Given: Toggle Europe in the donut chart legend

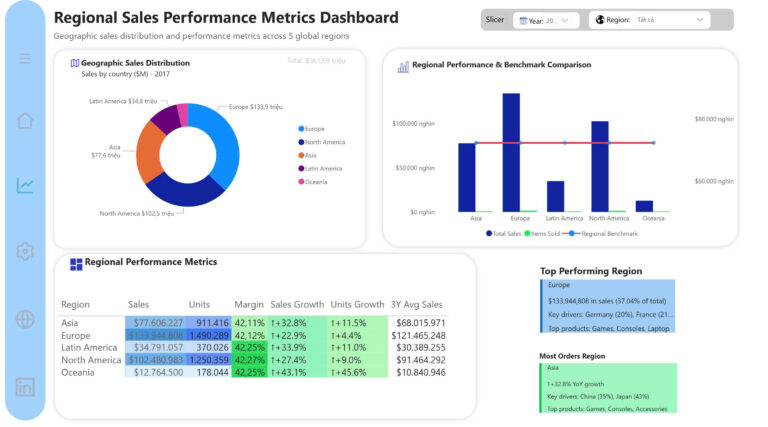Looking at the screenshot, I should [313, 129].
